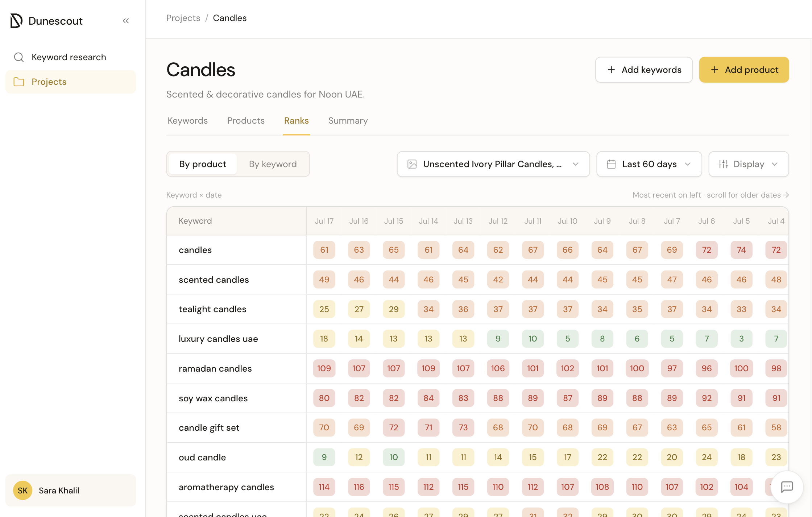Click rank 61 for candles on Jul 17
The width and height of the screenshot is (812, 517).
point(324,250)
